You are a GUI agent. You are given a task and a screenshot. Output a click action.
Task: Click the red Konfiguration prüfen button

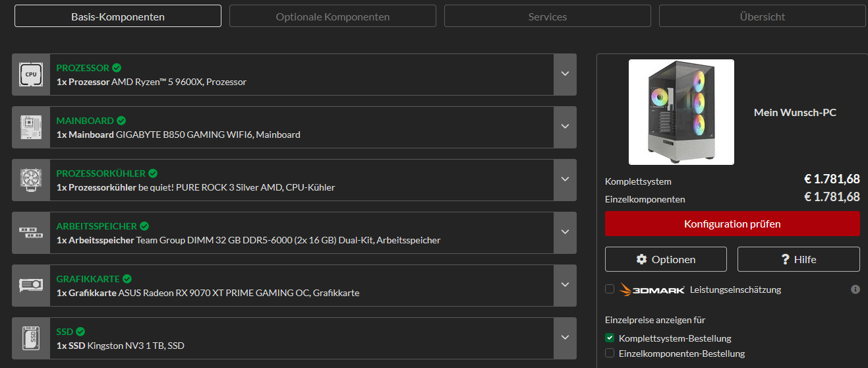point(732,224)
